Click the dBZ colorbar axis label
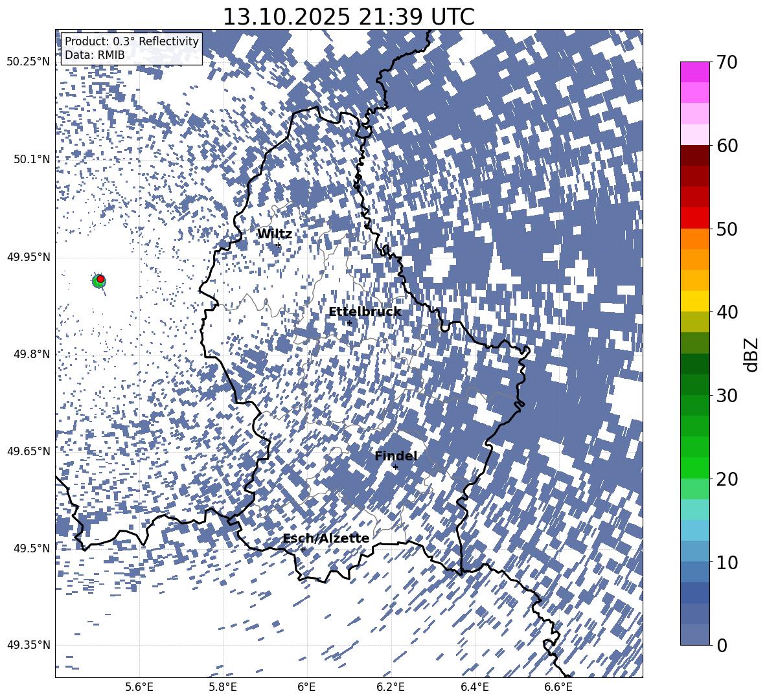This screenshot has height=700, width=767. pyautogui.click(x=751, y=354)
